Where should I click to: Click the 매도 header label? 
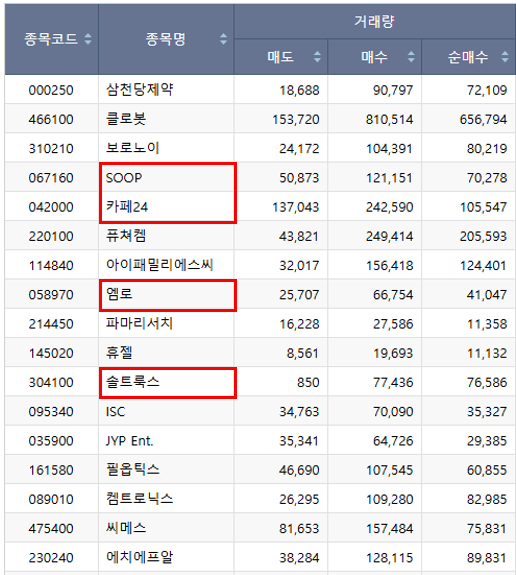281,57
